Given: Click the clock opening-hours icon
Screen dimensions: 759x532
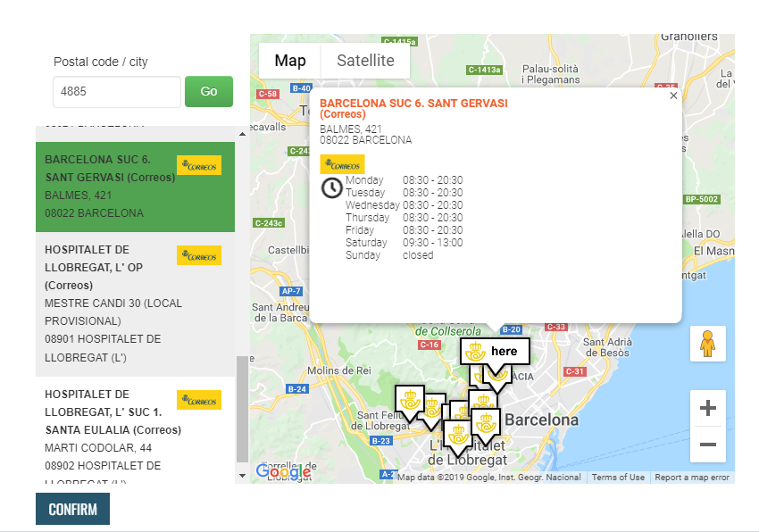Looking at the screenshot, I should (332, 187).
